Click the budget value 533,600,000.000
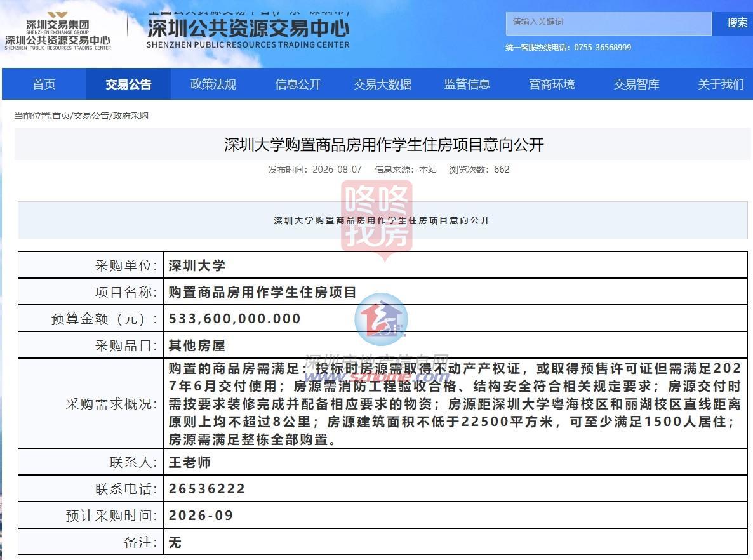Screen dimensions: 753x560 point(235,319)
